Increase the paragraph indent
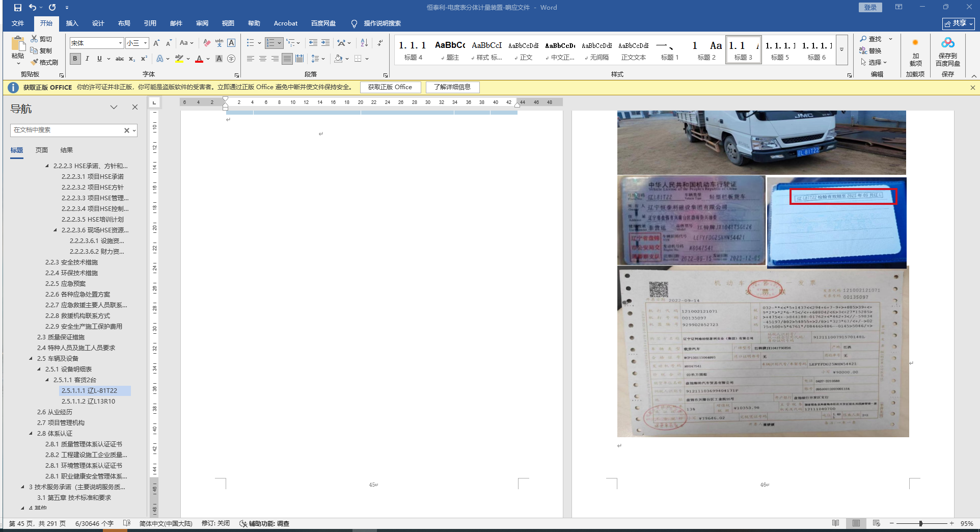The height and width of the screenshot is (532, 980). tap(325, 43)
